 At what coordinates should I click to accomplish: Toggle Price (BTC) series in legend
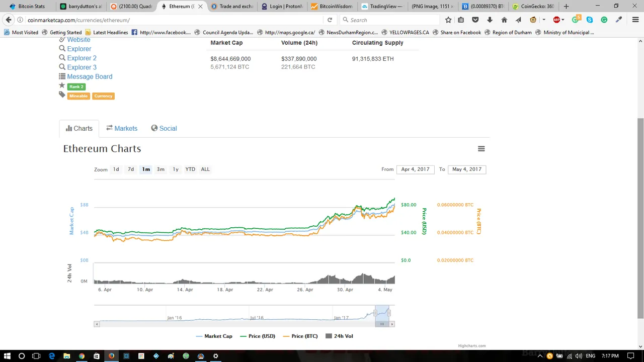(x=300, y=336)
